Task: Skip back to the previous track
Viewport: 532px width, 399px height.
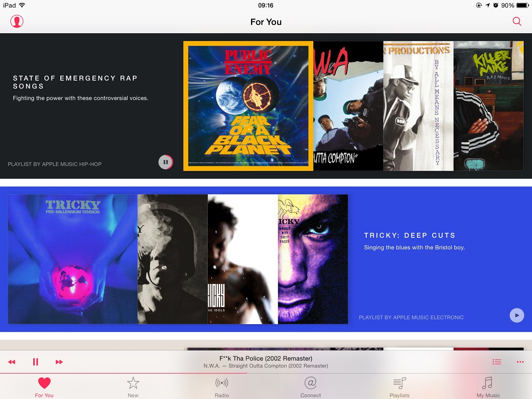Action: point(12,362)
